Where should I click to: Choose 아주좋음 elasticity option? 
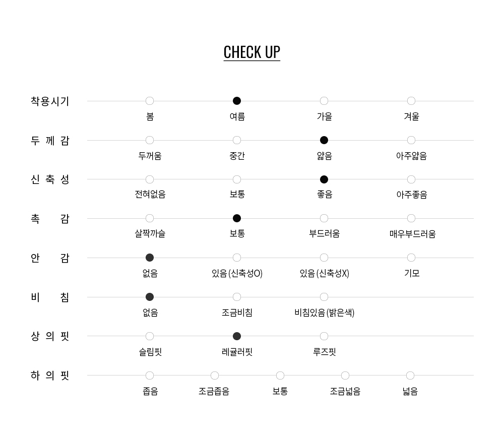point(411,179)
